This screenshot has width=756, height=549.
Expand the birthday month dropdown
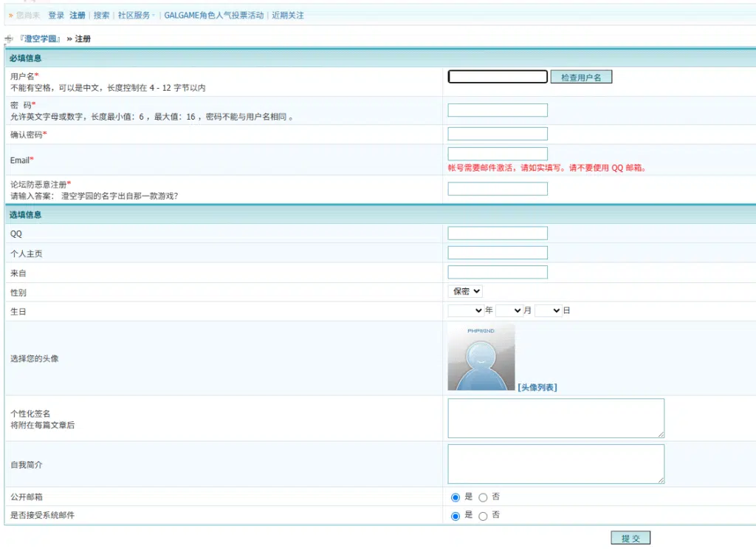click(x=509, y=311)
